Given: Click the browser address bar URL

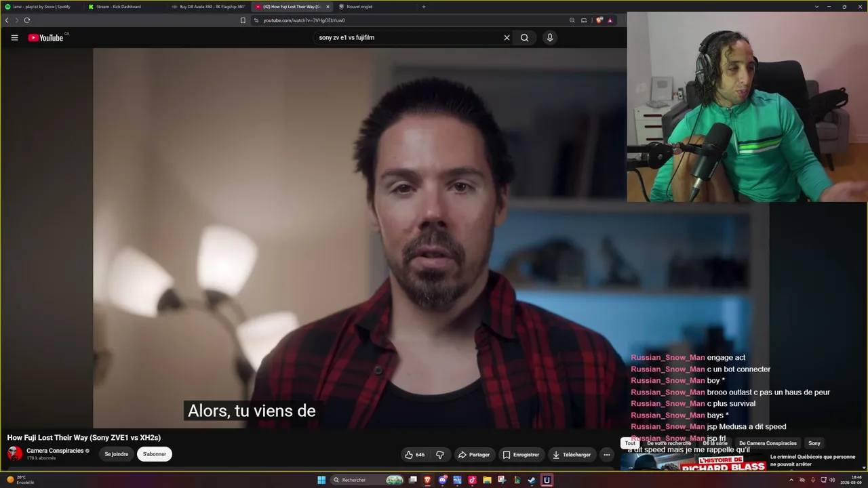Looking at the screenshot, I should [304, 20].
